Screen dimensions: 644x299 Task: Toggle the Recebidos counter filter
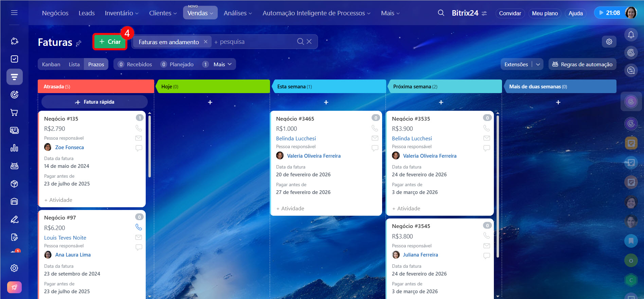tap(135, 64)
